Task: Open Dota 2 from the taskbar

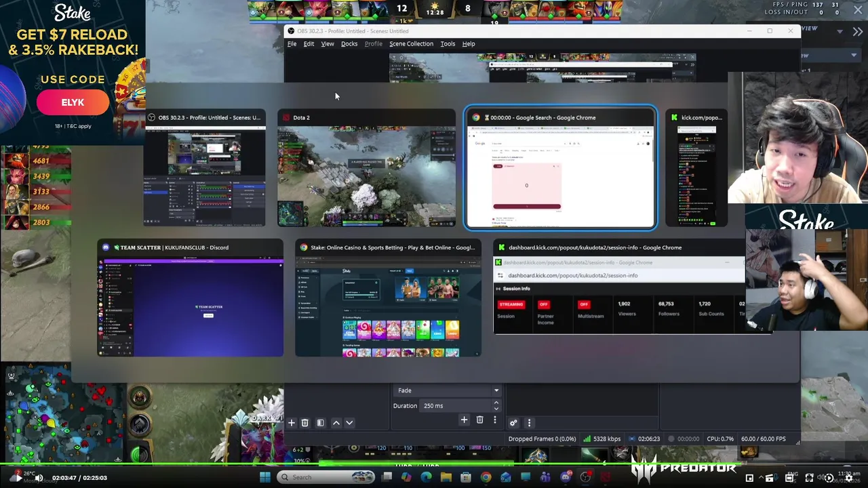Action: [606, 477]
